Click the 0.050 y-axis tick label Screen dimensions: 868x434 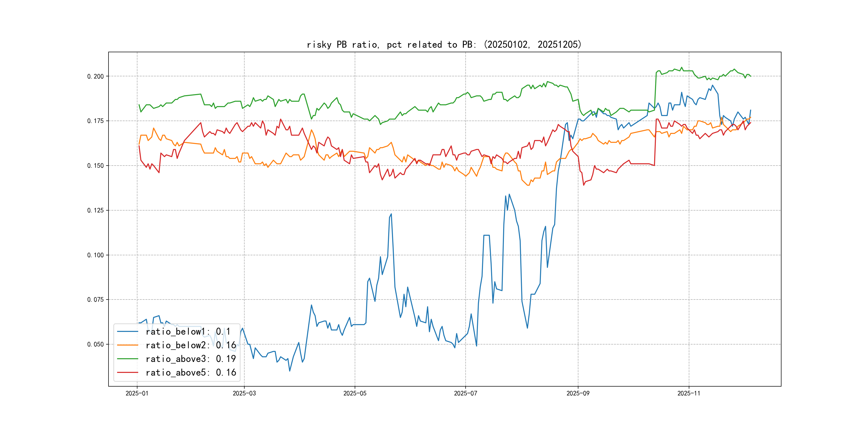tap(95, 344)
